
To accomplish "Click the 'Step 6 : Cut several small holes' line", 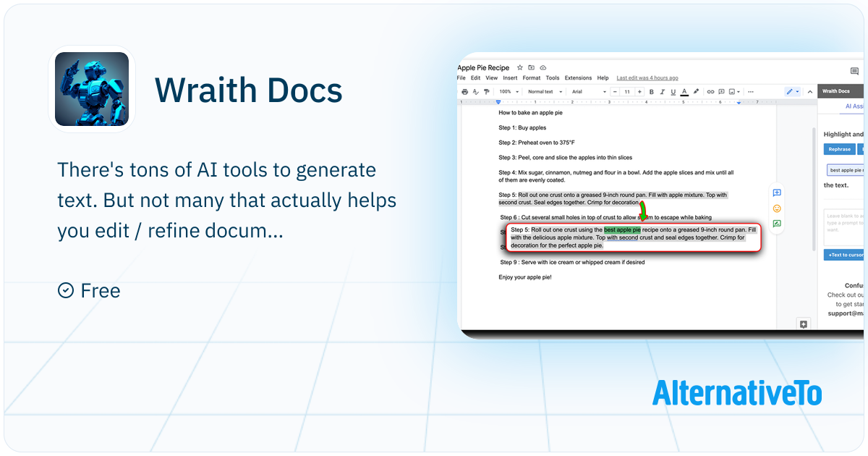I will click(x=606, y=217).
